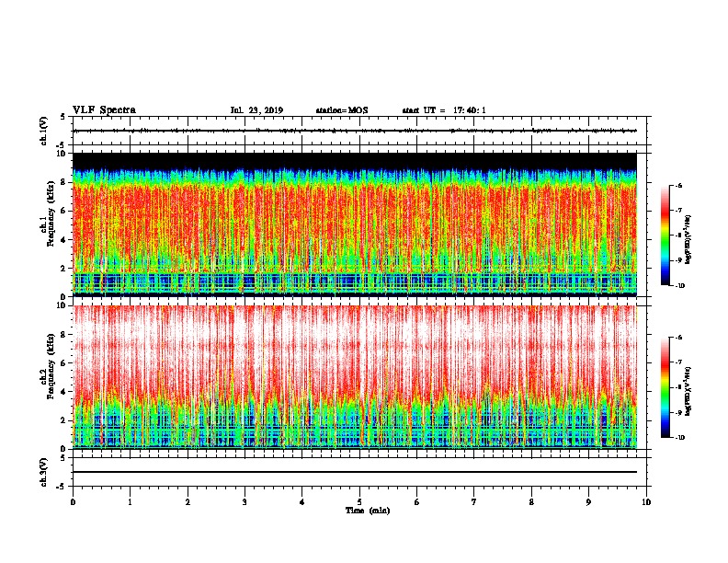Click the '-6' label on ch.2 color bar
The image size is (728, 563).
point(678,338)
